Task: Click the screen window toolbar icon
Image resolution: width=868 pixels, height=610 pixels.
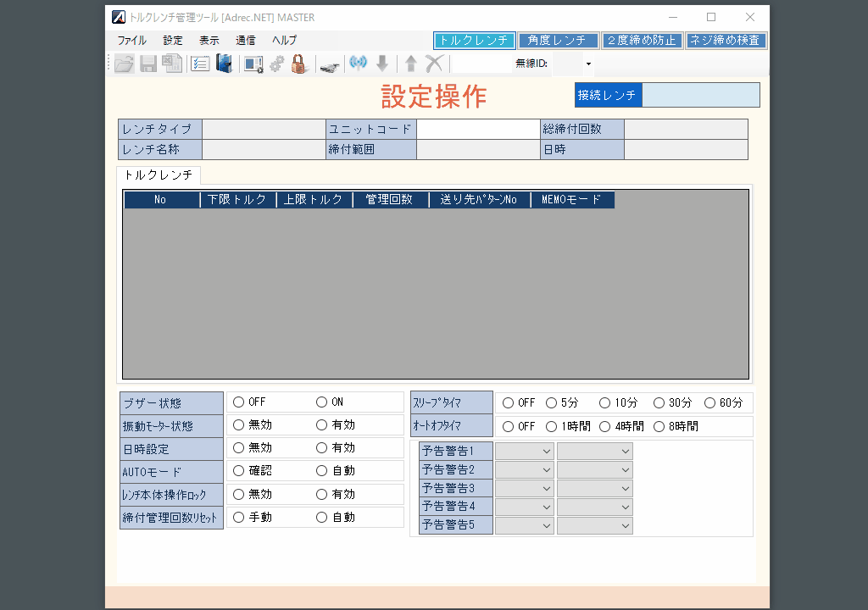Action: pyautogui.click(x=253, y=64)
